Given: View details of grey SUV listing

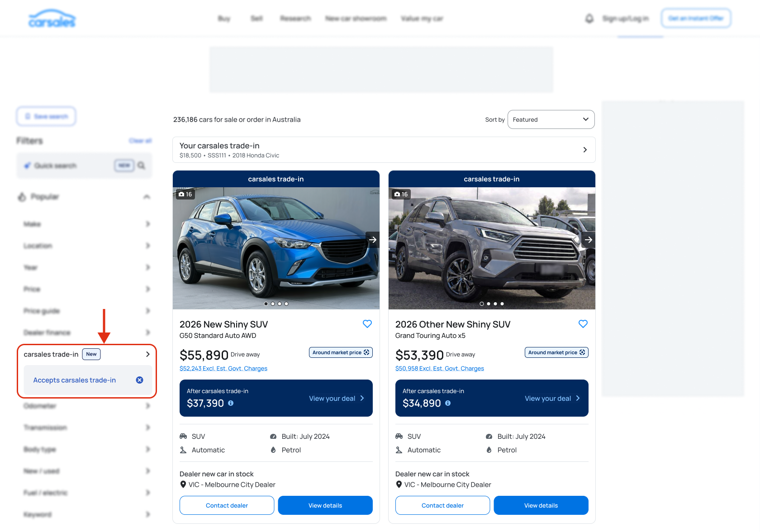Looking at the screenshot, I should point(541,505).
